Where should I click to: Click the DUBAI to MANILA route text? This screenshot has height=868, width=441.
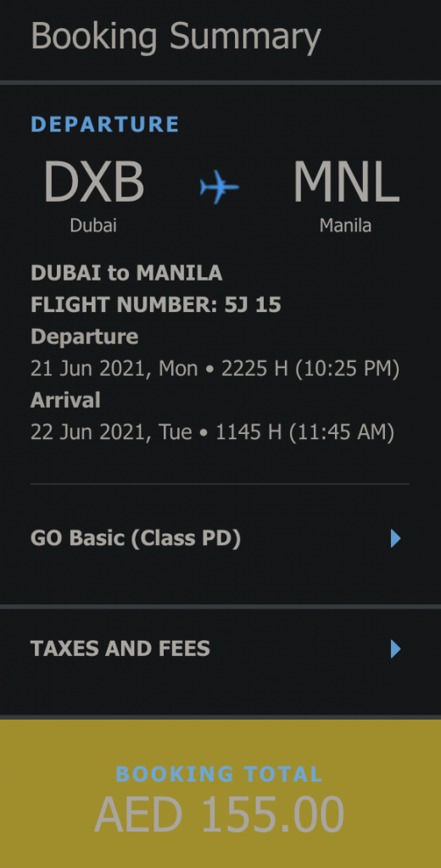pos(126,273)
